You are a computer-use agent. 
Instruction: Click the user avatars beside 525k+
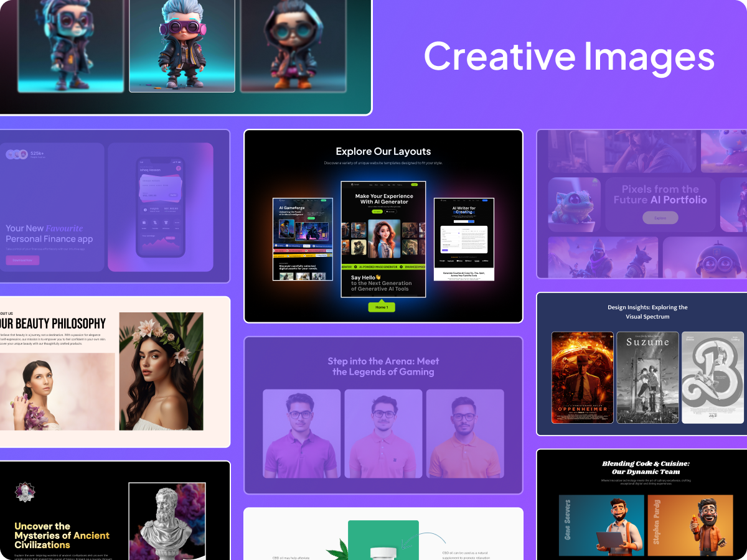[17, 154]
